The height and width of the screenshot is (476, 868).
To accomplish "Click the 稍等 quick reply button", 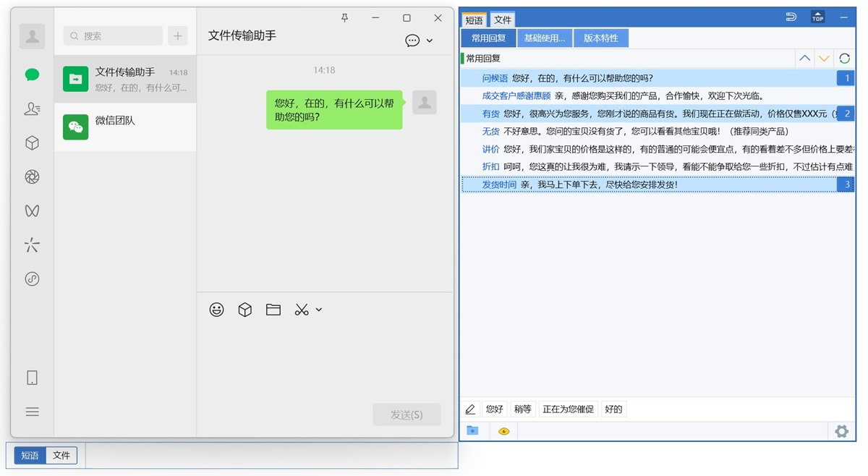I will [x=522, y=409].
